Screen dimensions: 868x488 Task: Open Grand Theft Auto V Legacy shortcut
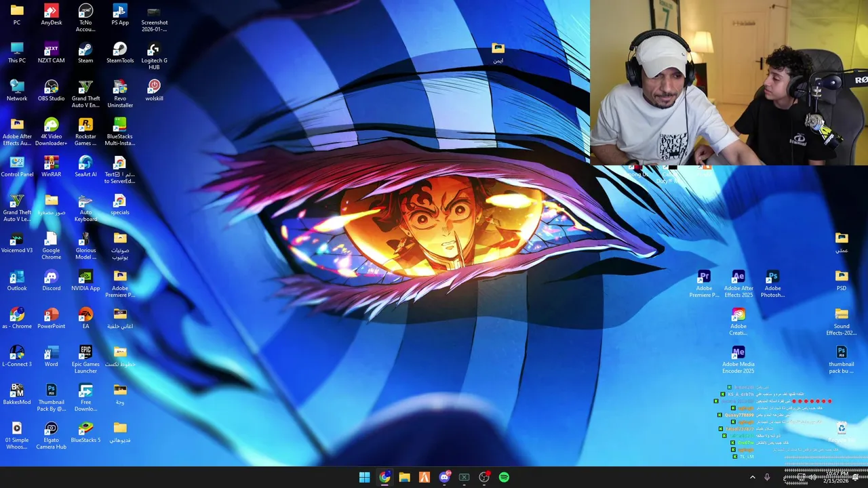(x=17, y=207)
